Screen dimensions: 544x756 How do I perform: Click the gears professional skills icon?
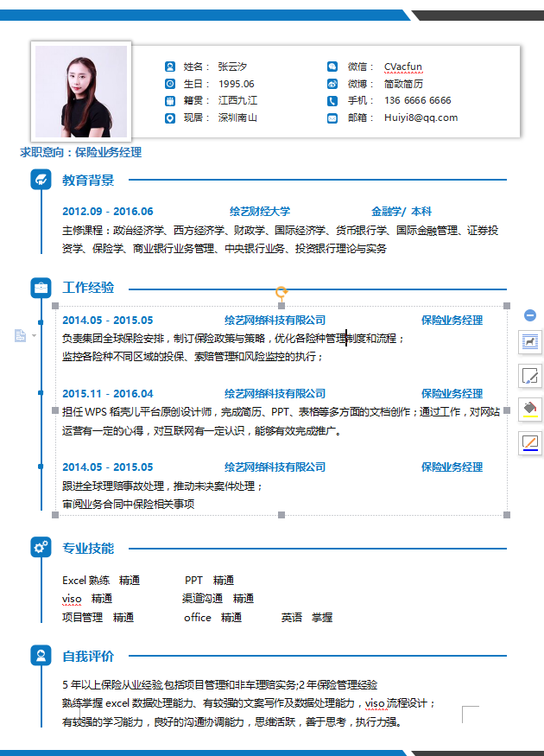click(x=41, y=547)
